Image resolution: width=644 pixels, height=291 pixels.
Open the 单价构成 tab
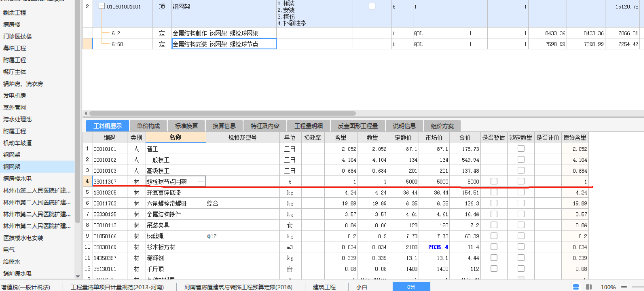tap(148, 126)
